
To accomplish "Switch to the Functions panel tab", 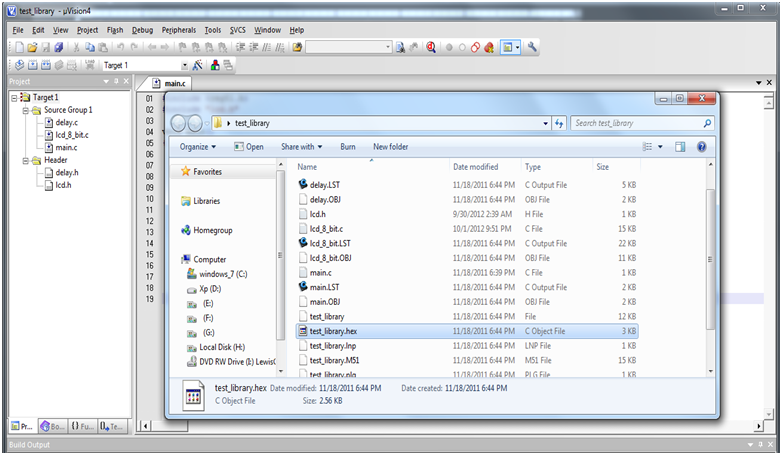I will (82, 426).
